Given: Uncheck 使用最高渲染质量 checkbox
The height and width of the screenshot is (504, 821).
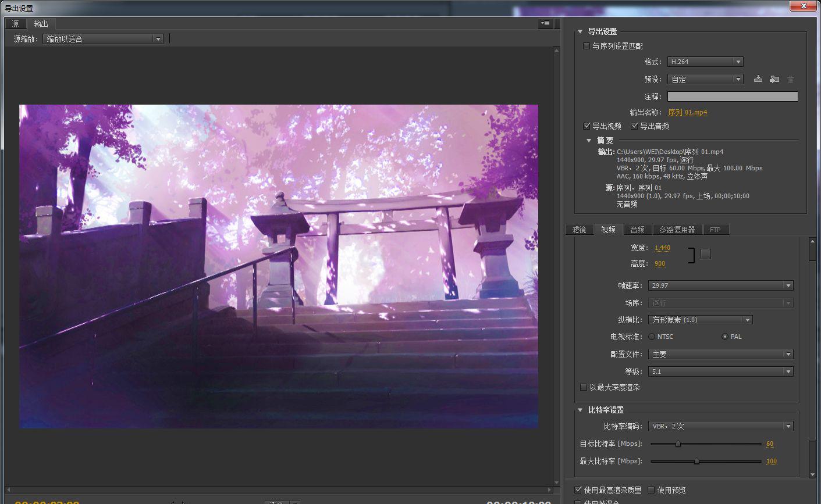Looking at the screenshot, I should click(x=578, y=490).
